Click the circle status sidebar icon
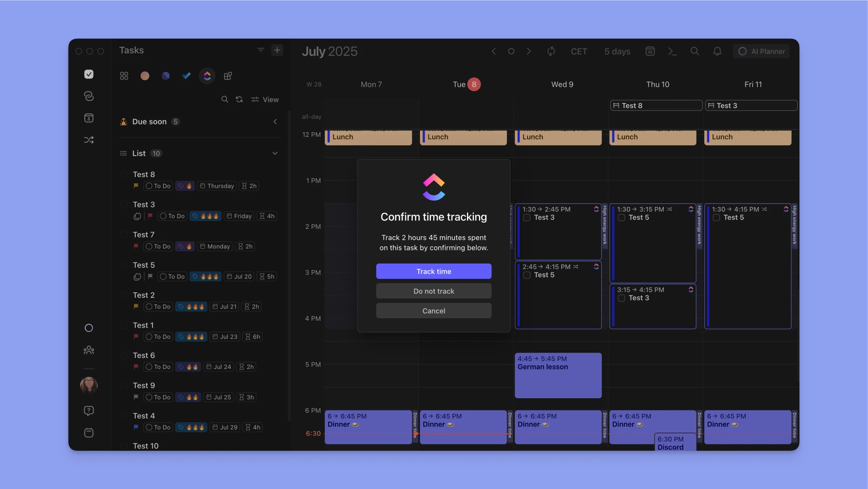Image resolution: width=868 pixels, height=489 pixels. click(89, 328)
